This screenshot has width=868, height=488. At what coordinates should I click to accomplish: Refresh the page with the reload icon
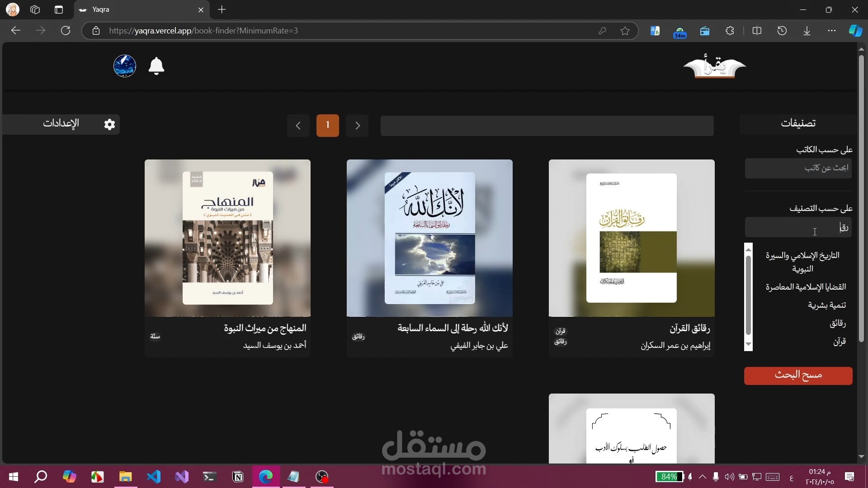[x=66, y=31]
